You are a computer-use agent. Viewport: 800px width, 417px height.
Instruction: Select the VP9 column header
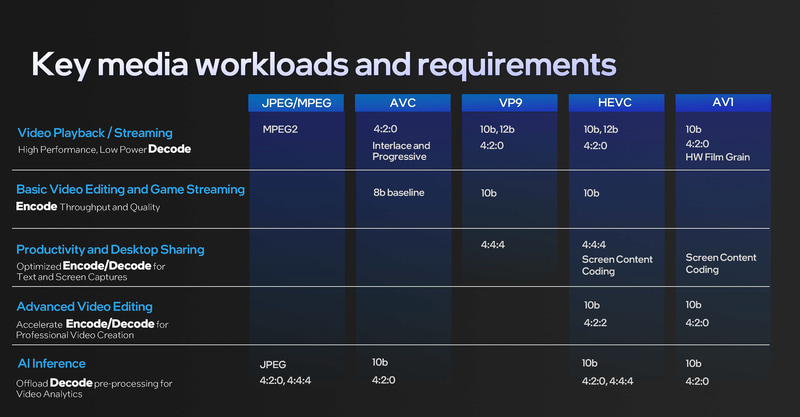click(x=510, y=103)
